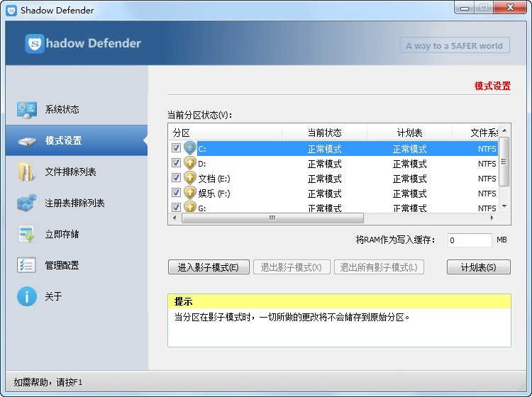Open the 立即存储 page

point(77,234)
